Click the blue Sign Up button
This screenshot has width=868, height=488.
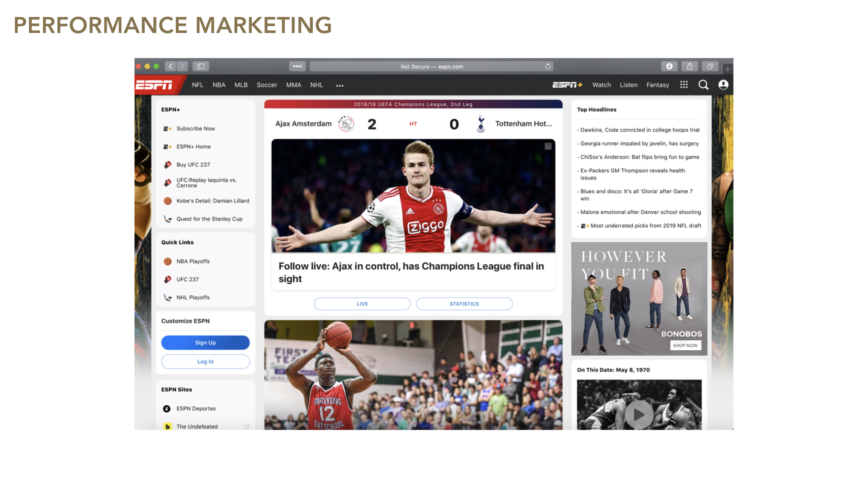[x=205, y=343]
